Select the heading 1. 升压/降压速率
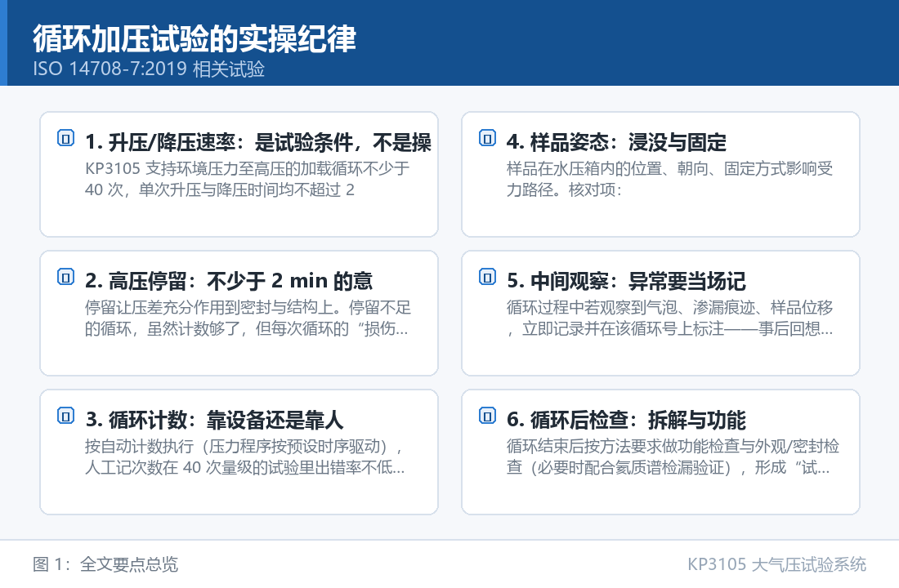 point(258,142)
